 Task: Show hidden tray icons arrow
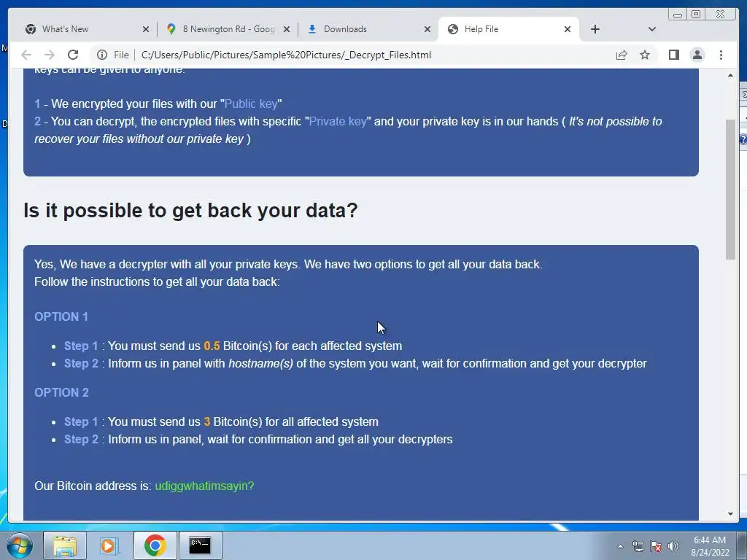pyautogui.click(x=620, y=546)
